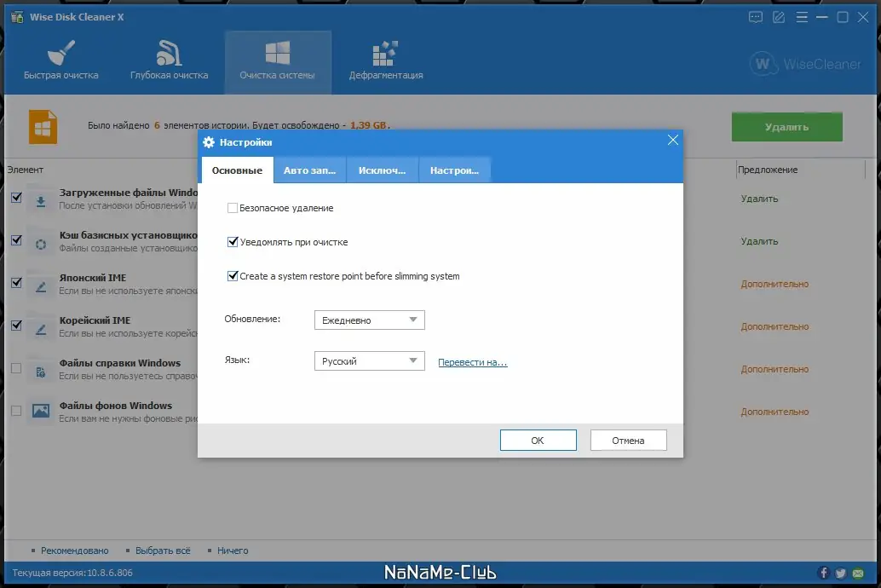Click the edit/skin icon in title bar
The height and width of the screenshot is (588, 881).
[779, 17]
